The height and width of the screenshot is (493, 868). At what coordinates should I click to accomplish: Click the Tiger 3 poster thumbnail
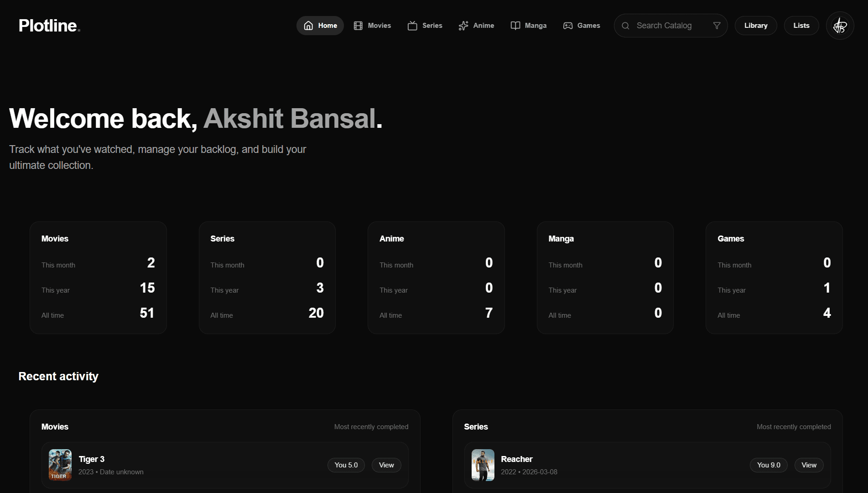[60, 465]
